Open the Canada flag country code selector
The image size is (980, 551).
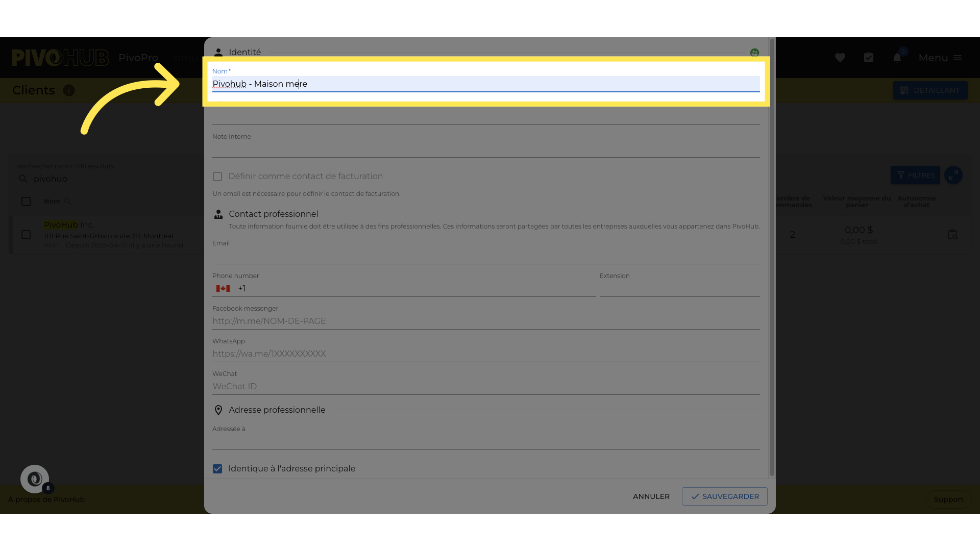[x=223, y=289]
